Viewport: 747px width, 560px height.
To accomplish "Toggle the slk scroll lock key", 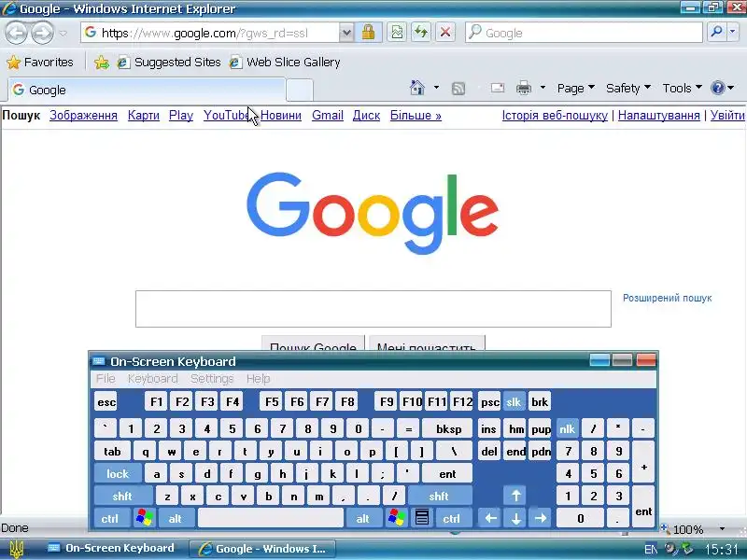I will [x=514, y=402].
